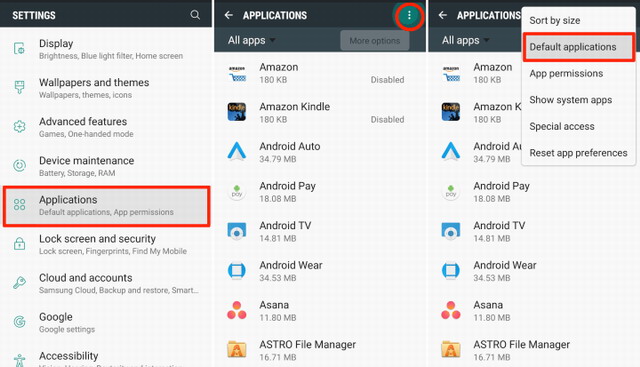Open Android Wear entry in middle list
640x367 pixels.
320,271
